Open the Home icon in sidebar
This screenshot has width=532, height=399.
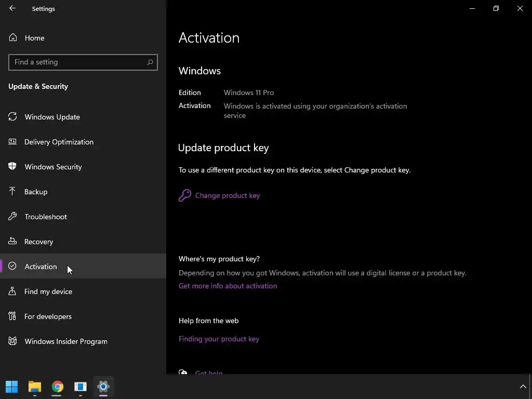tap(13, 37)
